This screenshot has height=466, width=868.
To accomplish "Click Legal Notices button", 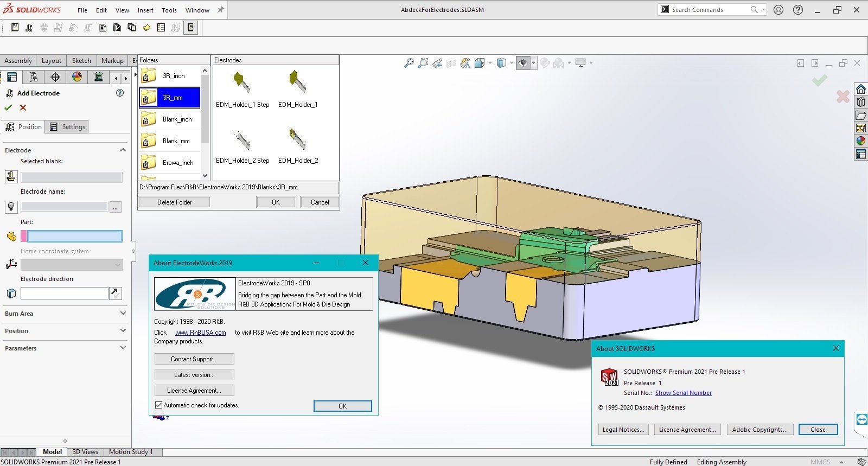I will [623, 430].
